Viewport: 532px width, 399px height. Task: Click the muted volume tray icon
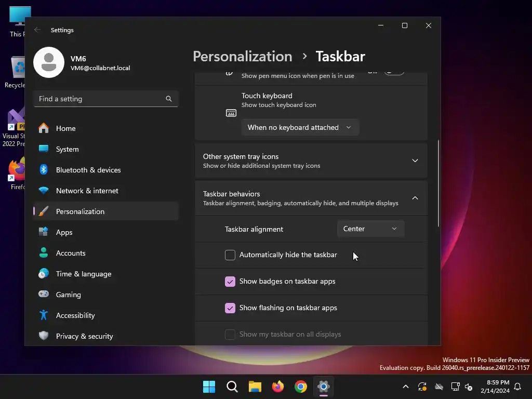(469, 387)
